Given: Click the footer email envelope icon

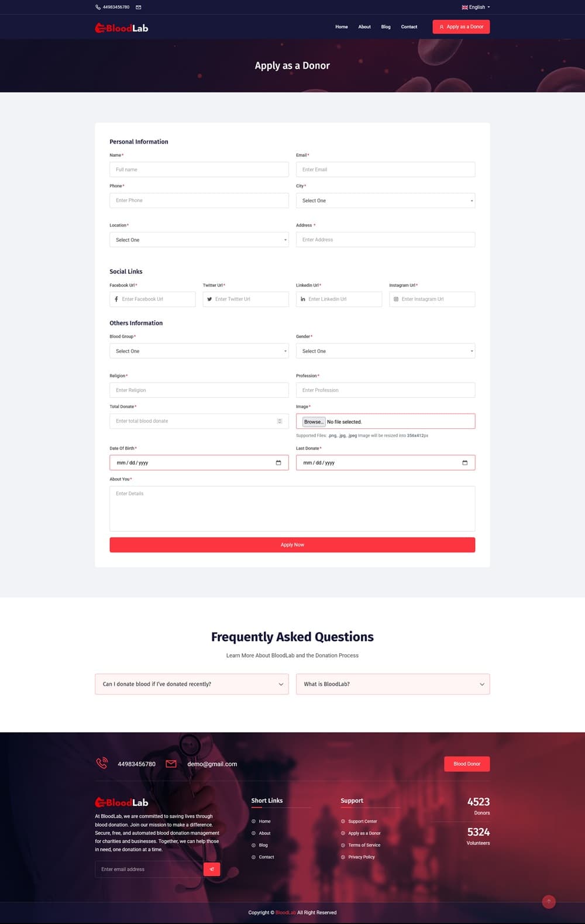Looking at the screenshot, I should click(171, 764).
